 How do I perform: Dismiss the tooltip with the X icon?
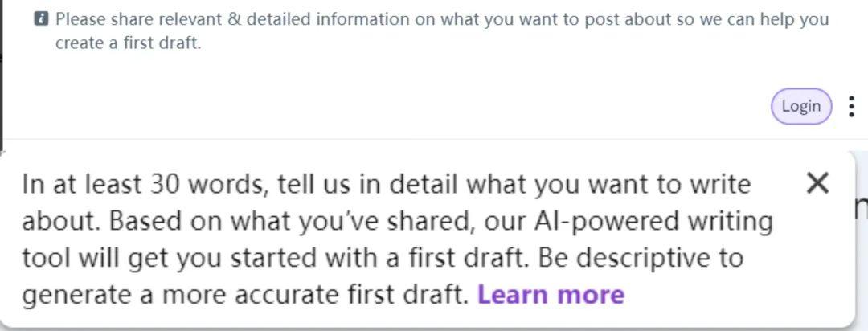(817, 183)
